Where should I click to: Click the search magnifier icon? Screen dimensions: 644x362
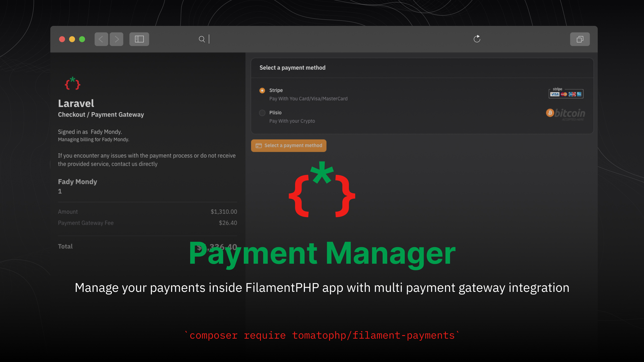click(202, 39)
